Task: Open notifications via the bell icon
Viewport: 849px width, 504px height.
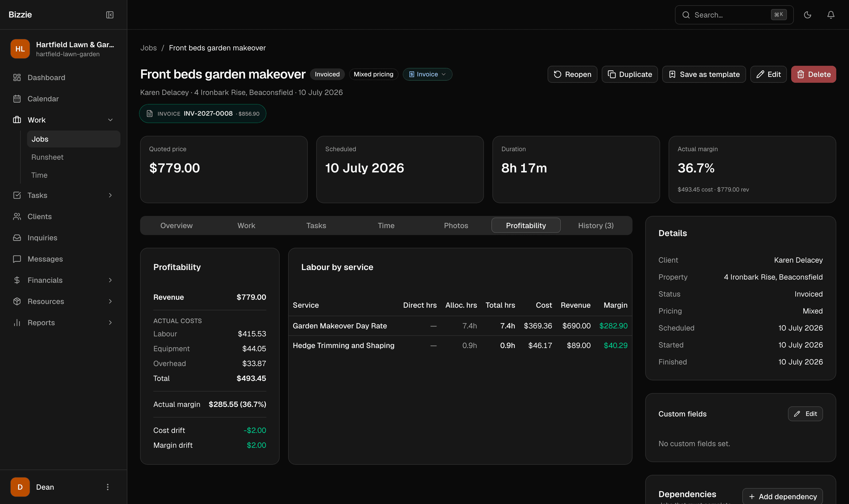Action: tap(831, 15)
